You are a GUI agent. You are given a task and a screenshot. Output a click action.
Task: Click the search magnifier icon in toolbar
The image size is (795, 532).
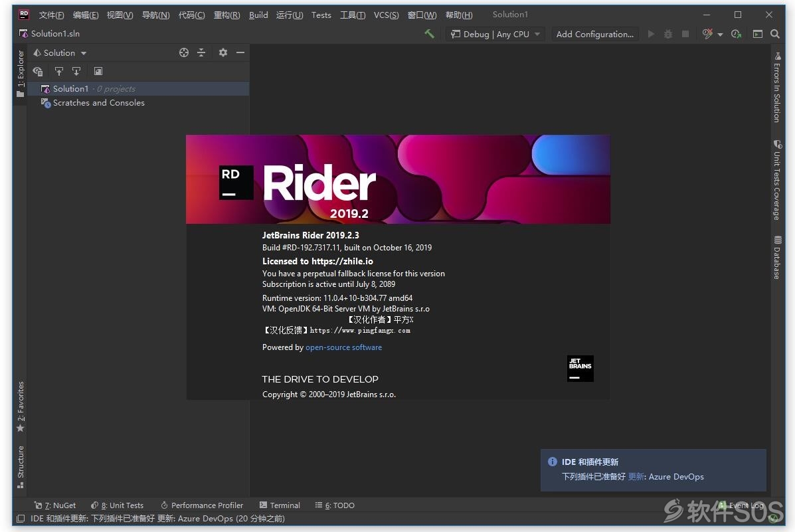point(774,34)
